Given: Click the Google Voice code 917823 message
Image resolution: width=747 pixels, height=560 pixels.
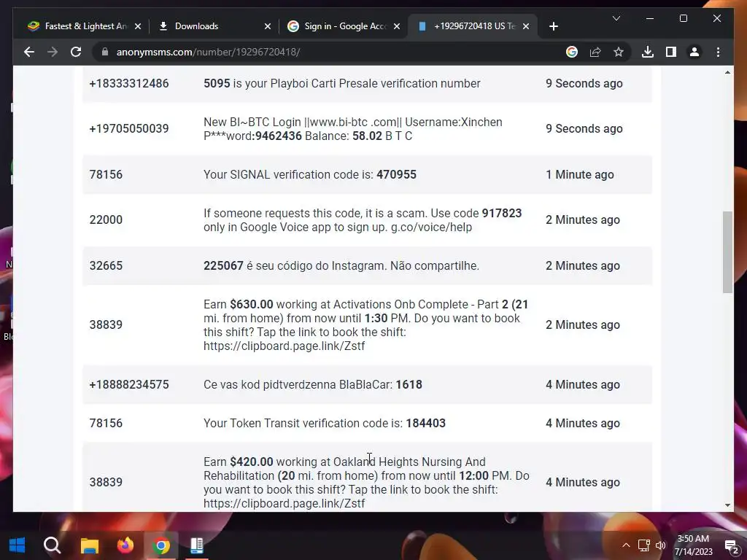Looking at the screenshot, I should [x=363, y=220].
